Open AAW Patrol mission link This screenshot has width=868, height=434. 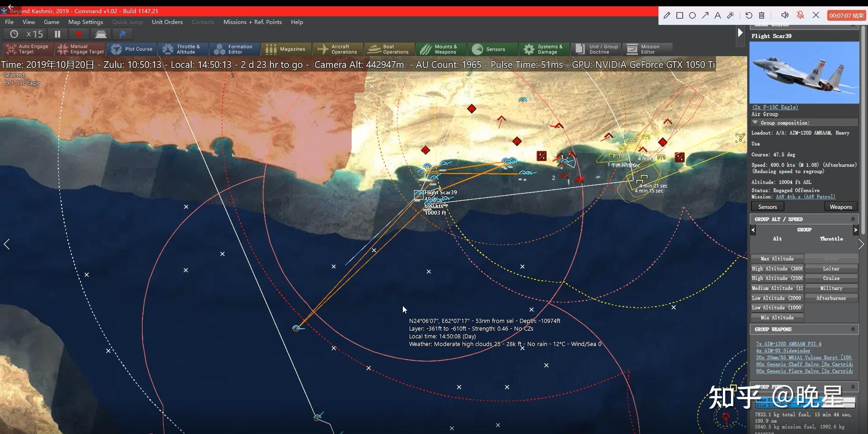coord(806,197)
